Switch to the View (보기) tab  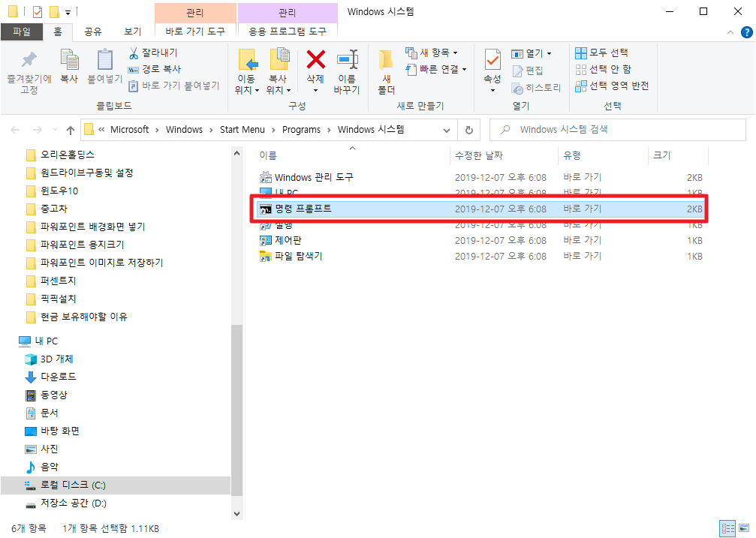(133, 32)
